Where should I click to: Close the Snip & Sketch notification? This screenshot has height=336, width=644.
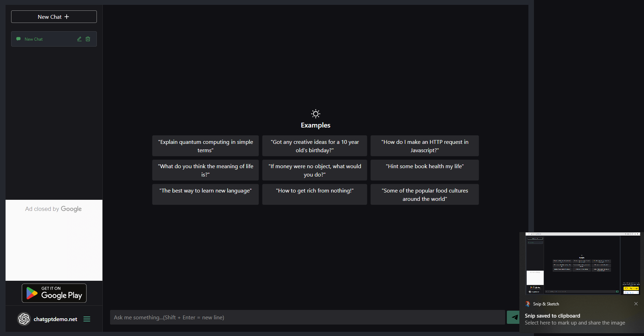(x=636, y=304)
